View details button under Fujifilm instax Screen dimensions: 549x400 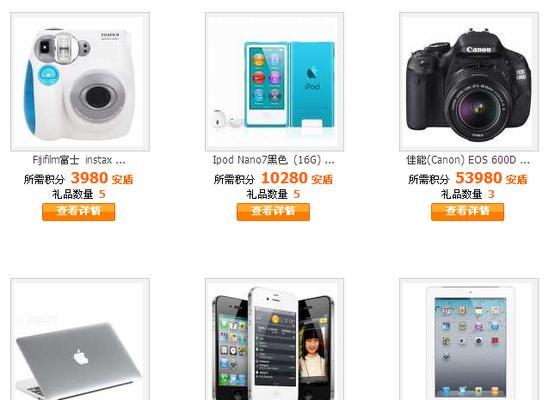point(79,212)
